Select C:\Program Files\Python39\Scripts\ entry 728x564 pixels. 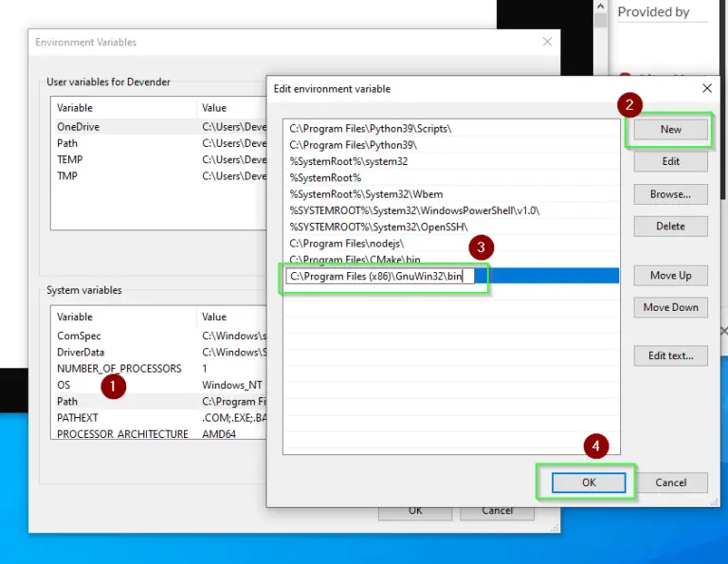[x=451, y=129]
